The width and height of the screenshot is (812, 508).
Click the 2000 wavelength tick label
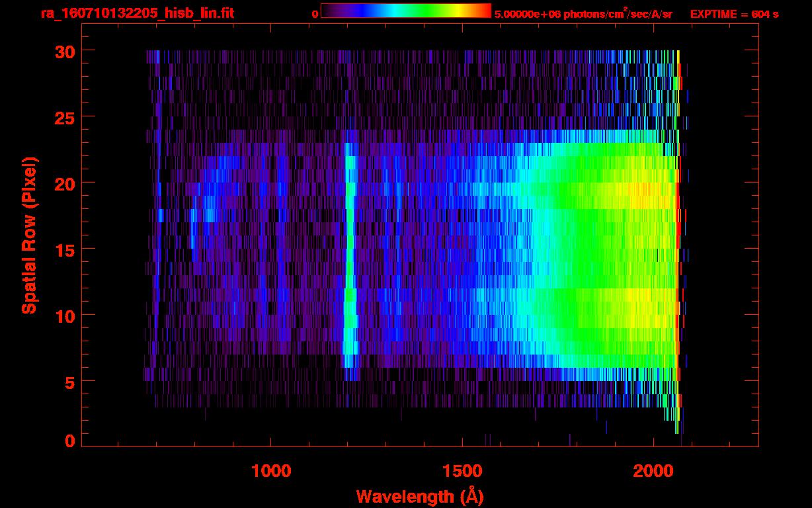pyautogui.click(x=653, y=471)
